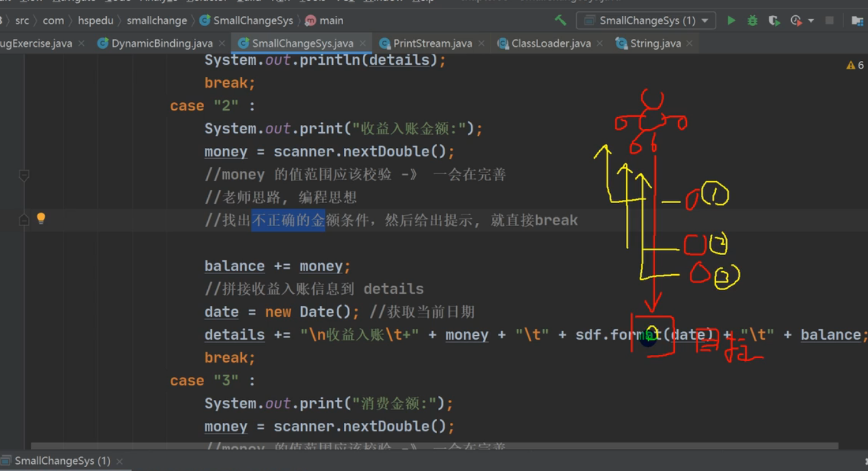Click the comment //拼接收益入账信息到 details
Image resolution: width=868 pixels, height=471 pixels.
point(314,289)
